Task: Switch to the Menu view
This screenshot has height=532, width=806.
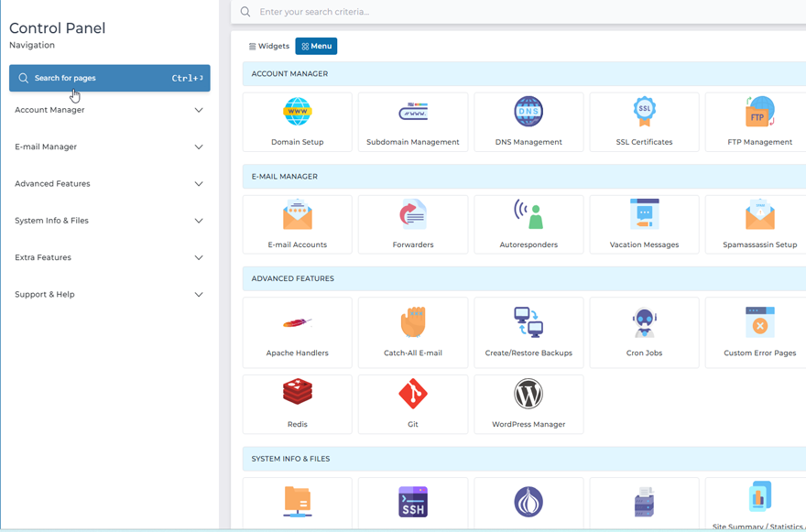Action: tap(316, 45)
